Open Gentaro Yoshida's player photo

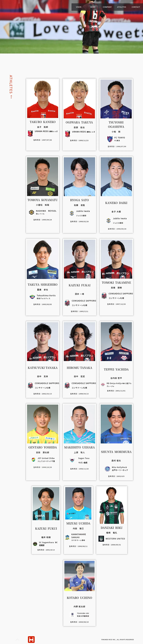42,424
